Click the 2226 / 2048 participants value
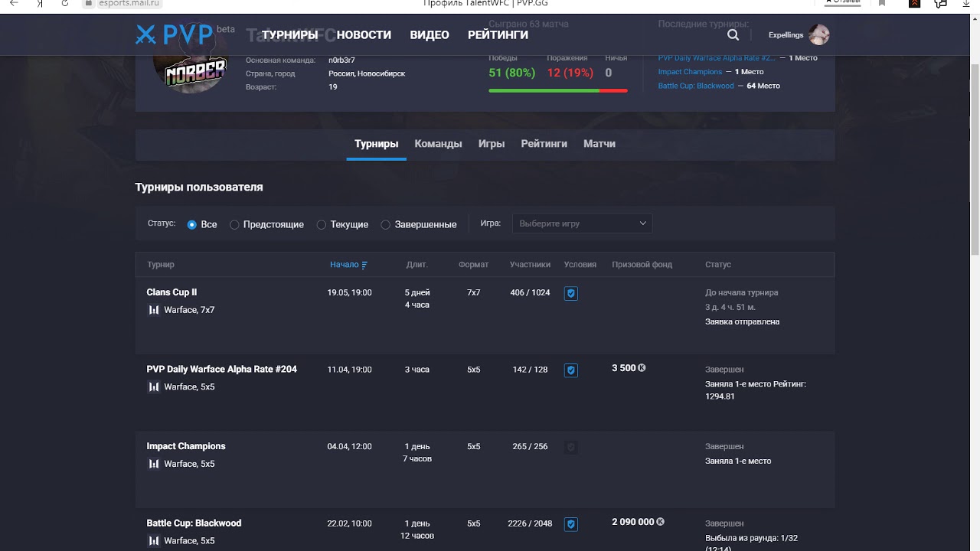980x551 pixels. (530, 523)
